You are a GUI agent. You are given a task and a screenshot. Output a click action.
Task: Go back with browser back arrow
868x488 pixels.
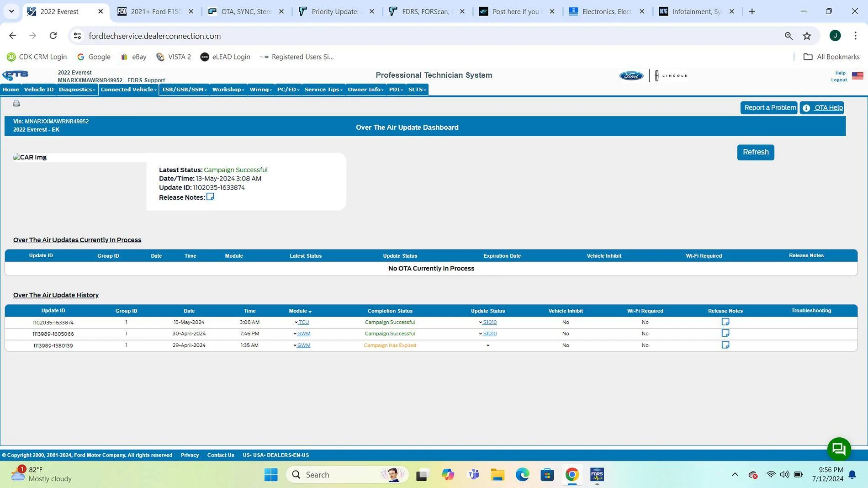point(12,36)
